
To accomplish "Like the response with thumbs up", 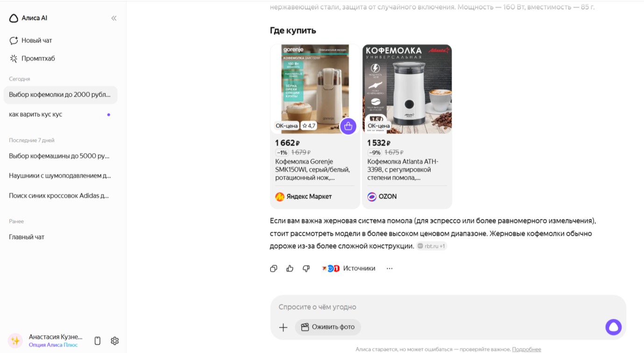I will [x=290, y=268].
